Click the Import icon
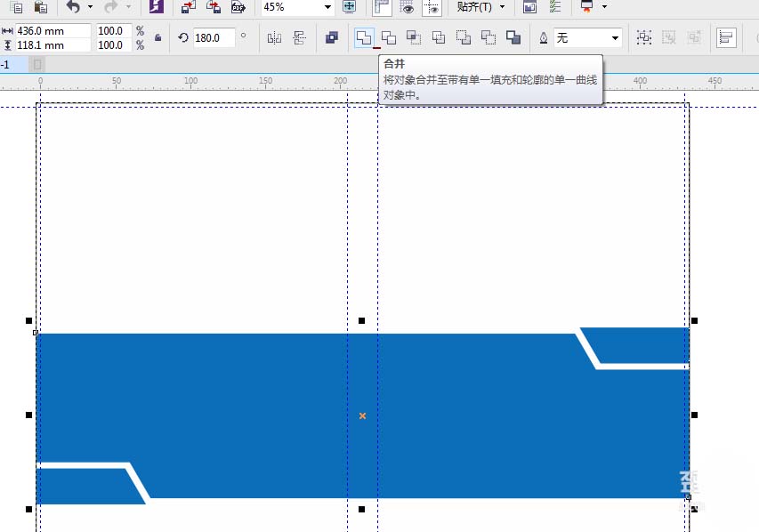 [189, 7]
